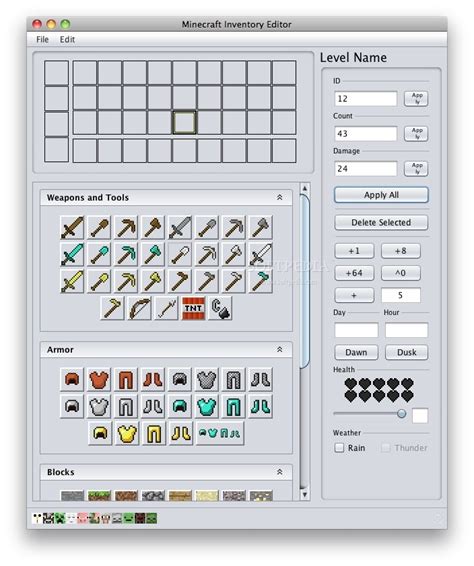Click the ^0 button
The image size is (474, 566).
401,273
